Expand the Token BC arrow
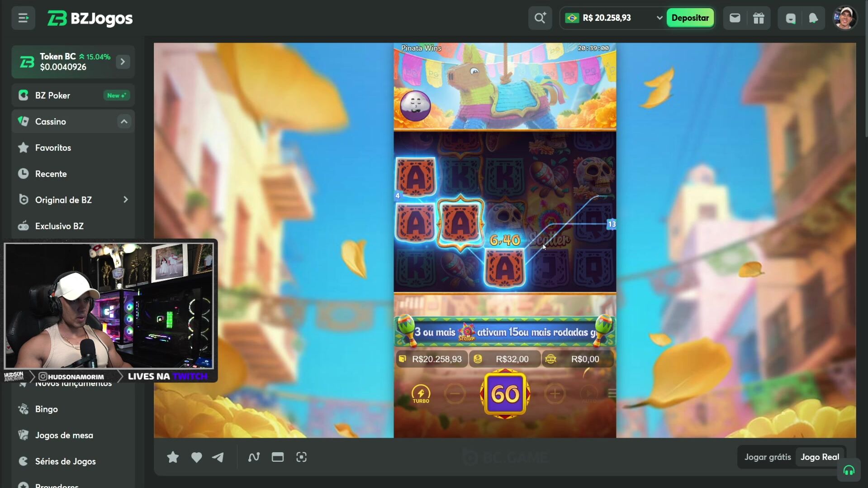The width and height of the screenshot is (868, 488). [x=123, y=62]
